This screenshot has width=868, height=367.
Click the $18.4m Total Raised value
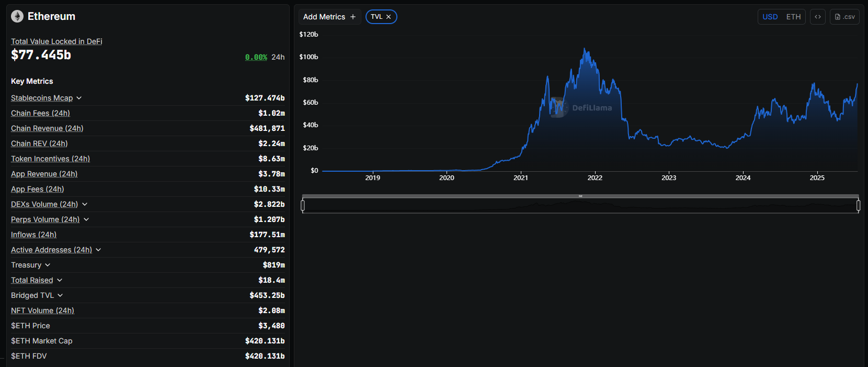pos(271,280)
